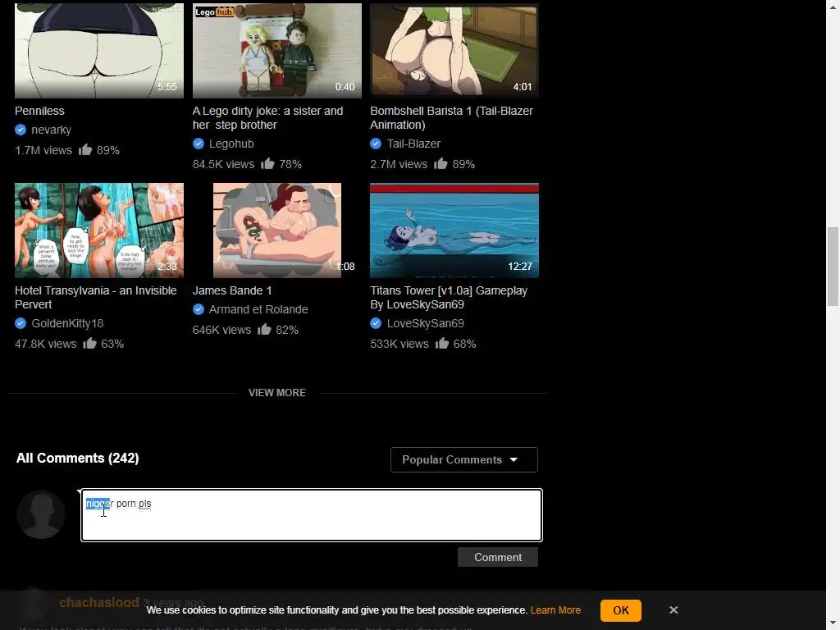This screenshot has width=840, height=630.
Task: Click thumbs-up icon next to 1.7M views
Action: 85,149
